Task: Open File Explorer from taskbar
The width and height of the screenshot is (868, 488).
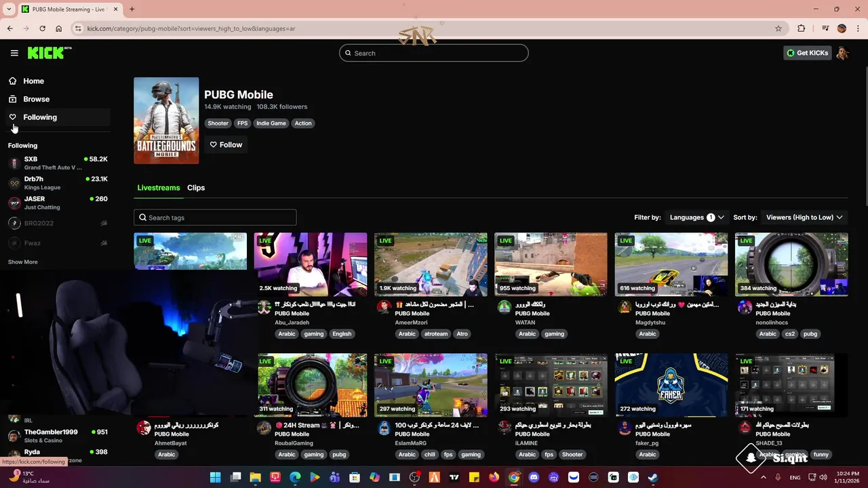Action: [255, 478]
